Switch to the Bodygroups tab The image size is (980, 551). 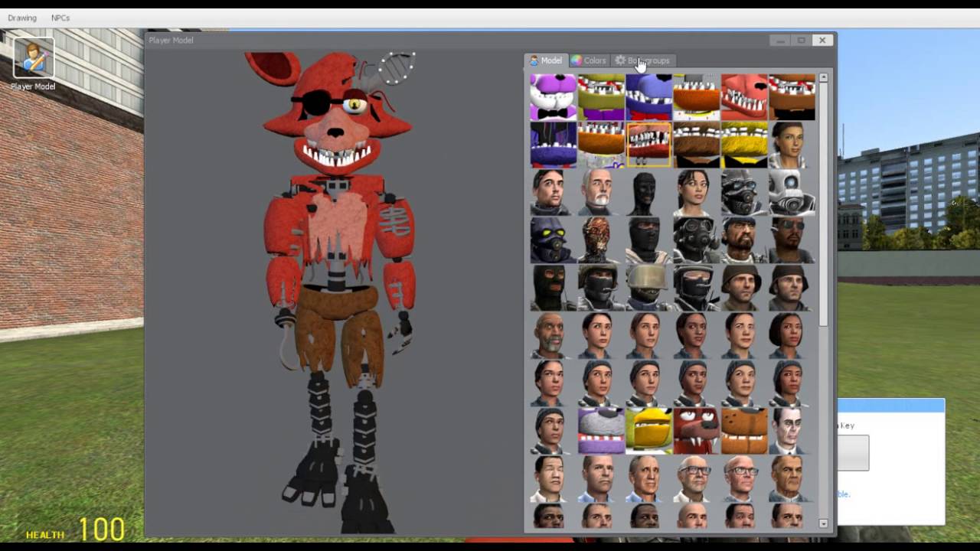coord(643,60)
